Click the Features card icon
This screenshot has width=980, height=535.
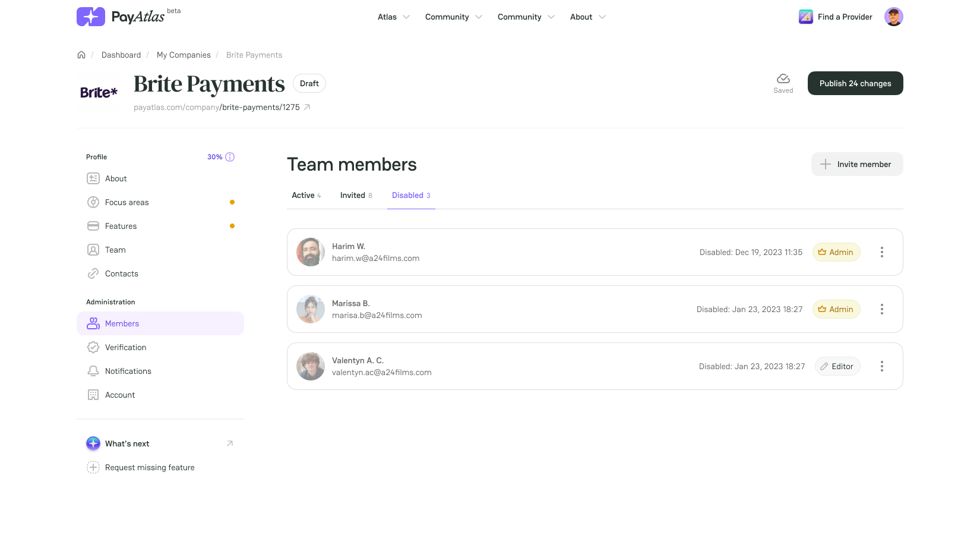93,226
